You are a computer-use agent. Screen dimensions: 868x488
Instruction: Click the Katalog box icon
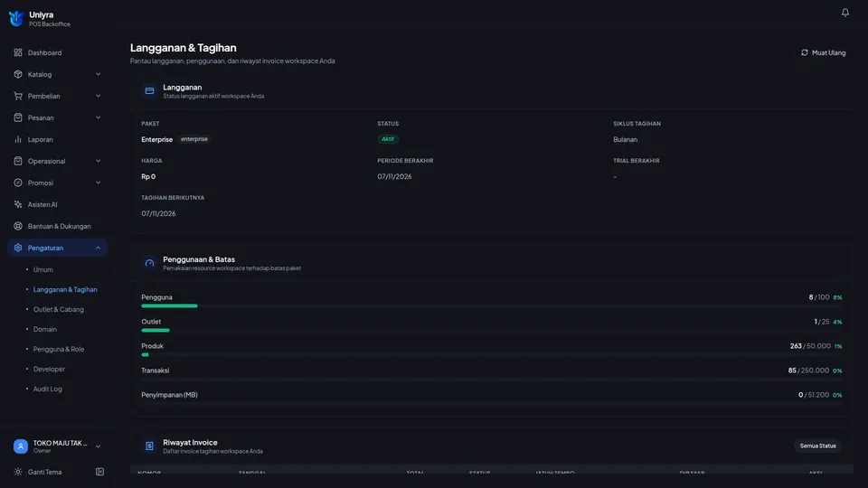18,74
